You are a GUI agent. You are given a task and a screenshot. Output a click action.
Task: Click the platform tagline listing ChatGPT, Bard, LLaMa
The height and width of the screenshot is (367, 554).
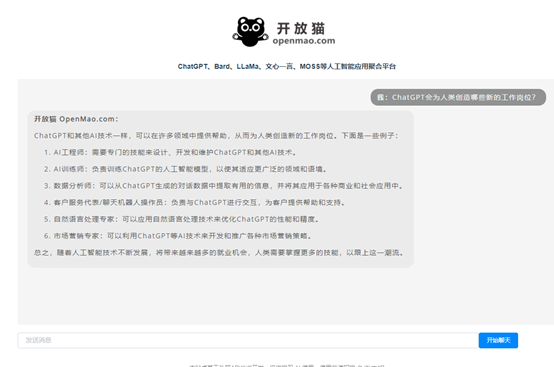287,66
